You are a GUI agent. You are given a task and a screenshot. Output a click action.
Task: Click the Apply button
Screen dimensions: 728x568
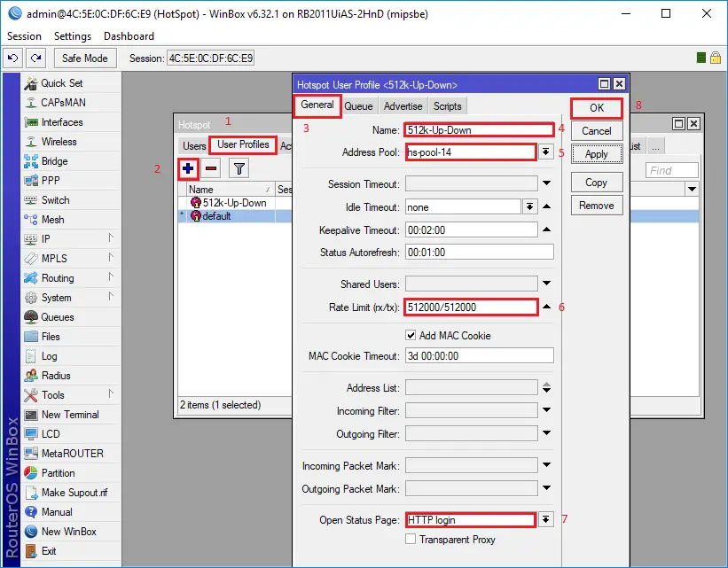(597, 154)
